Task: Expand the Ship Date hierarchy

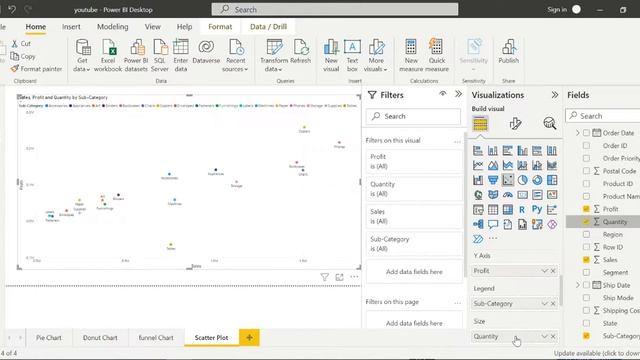Action: click(x=578, y=285)
